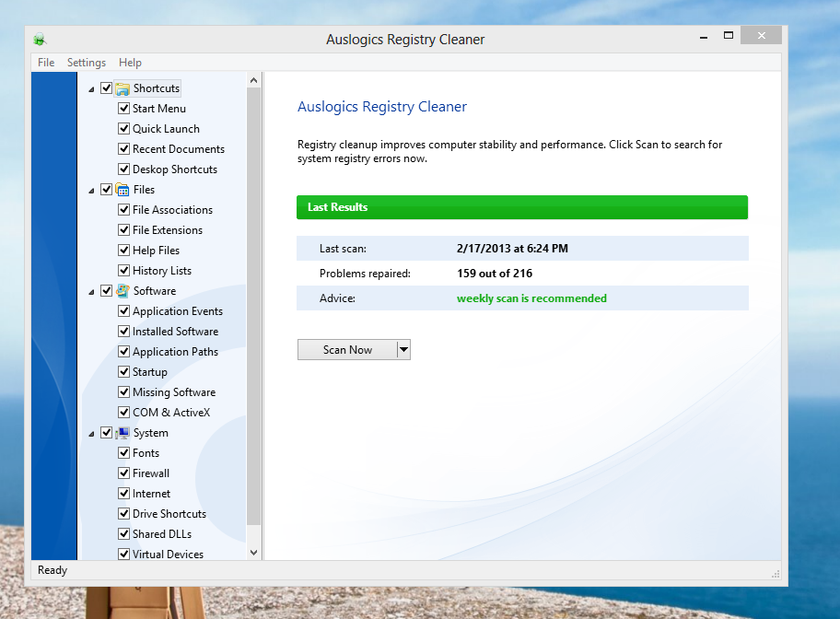Collapse the System tree node
840x619 pixels.
click(x=91, y=434)
